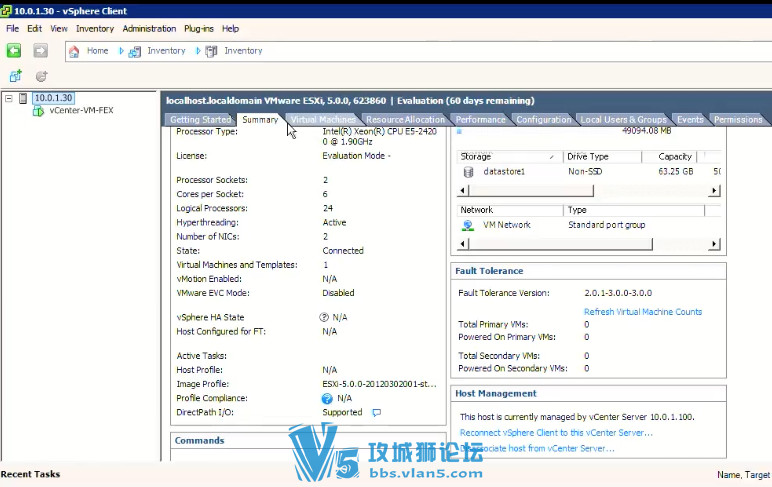Open the Administration menu
This screenshot has width=772, height=487.
point(149,29)
